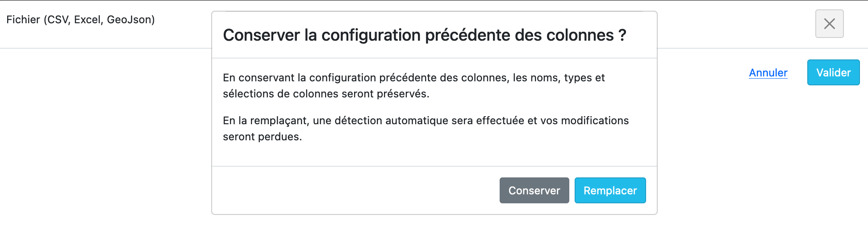Dismiss the file panel using the cross icon
The image size is (868, 227).
[829, 24]
